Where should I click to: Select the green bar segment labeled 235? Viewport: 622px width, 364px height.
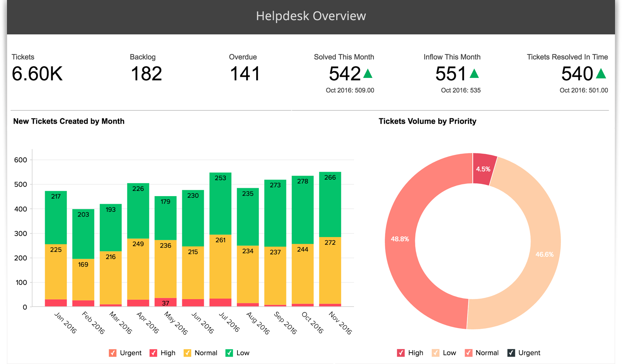coord(248,217)
